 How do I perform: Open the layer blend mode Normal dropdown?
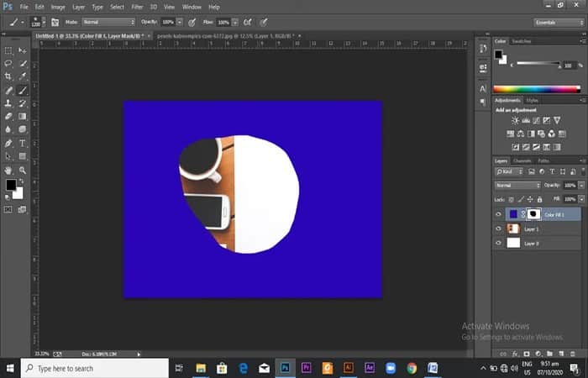pyautogui.click(x=518, y=186)
